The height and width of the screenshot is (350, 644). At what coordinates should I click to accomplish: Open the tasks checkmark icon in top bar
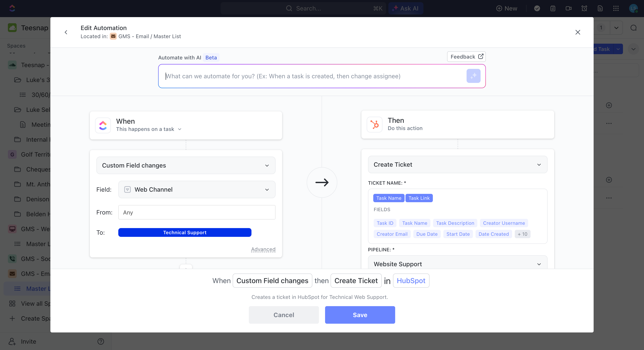point(537,8)
